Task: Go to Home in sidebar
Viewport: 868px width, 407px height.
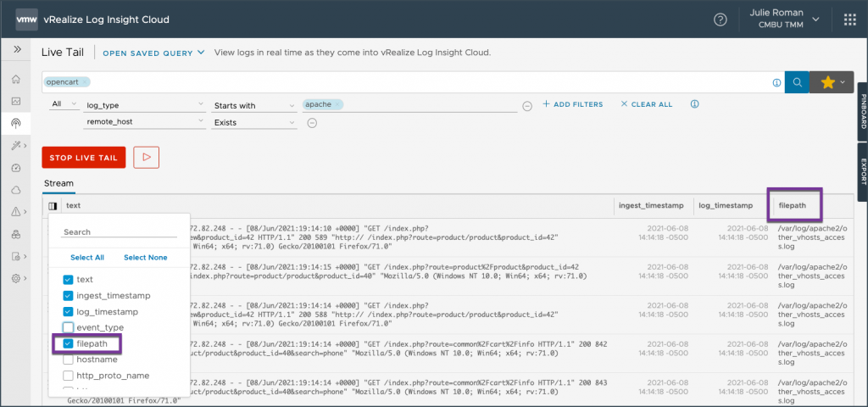Action: pos(16,79)
